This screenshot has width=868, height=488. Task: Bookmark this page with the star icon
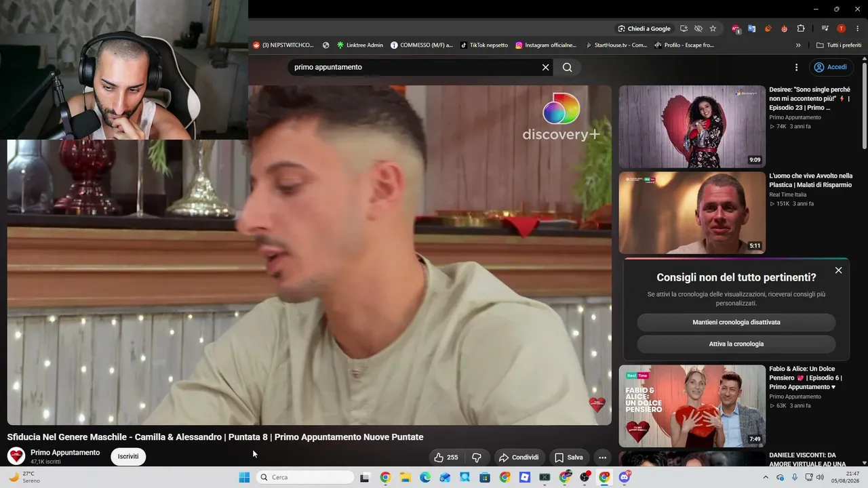(713, 28)
